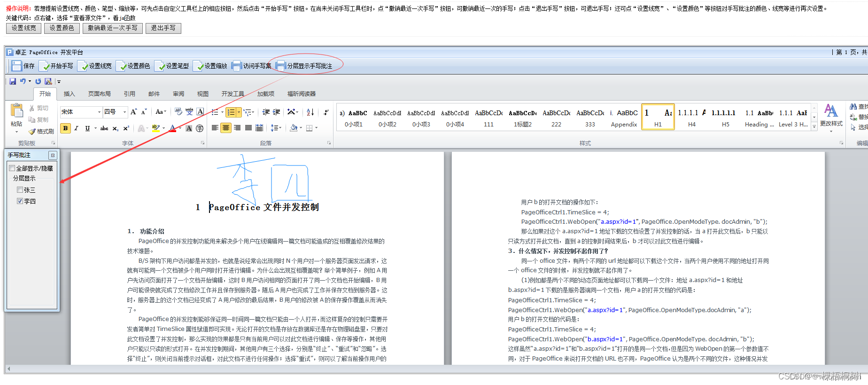
Task: Click the decrease indent icon
Action: tap(266, 112)
